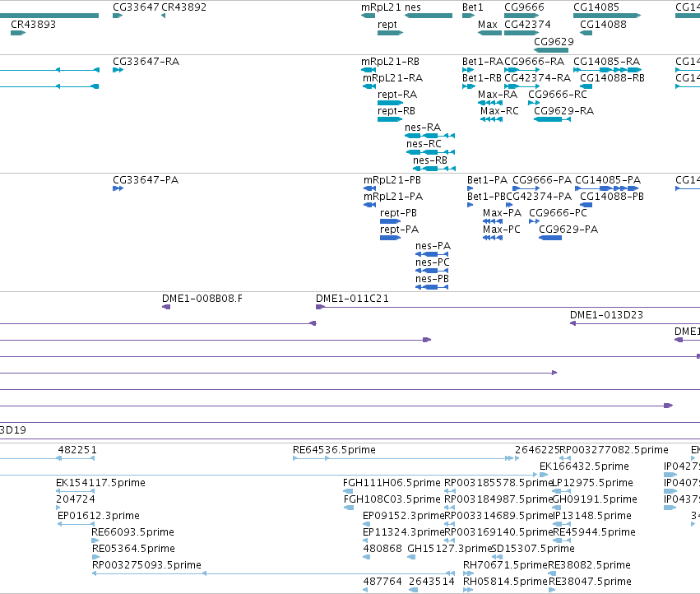Click transcript Bet1-RB
Image resolution: width=700 pixels, height=594 pixels.
[469, 86]
